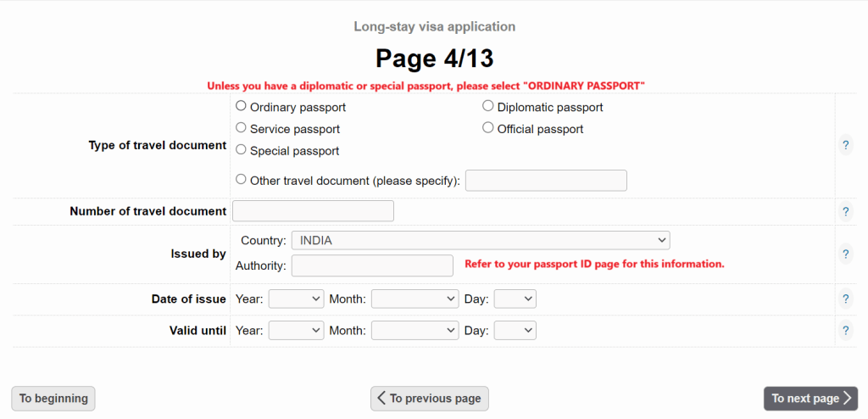This screenshot has width=868, height=419.
Task: Open the issuing Country dropdown
Action: tap(480, 241)
